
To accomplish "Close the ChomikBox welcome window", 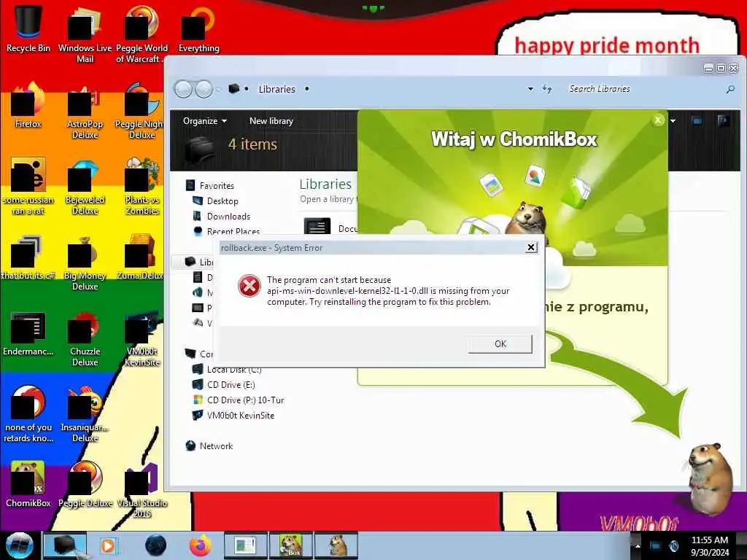I will pyautogui.click(x=658, y=120).
